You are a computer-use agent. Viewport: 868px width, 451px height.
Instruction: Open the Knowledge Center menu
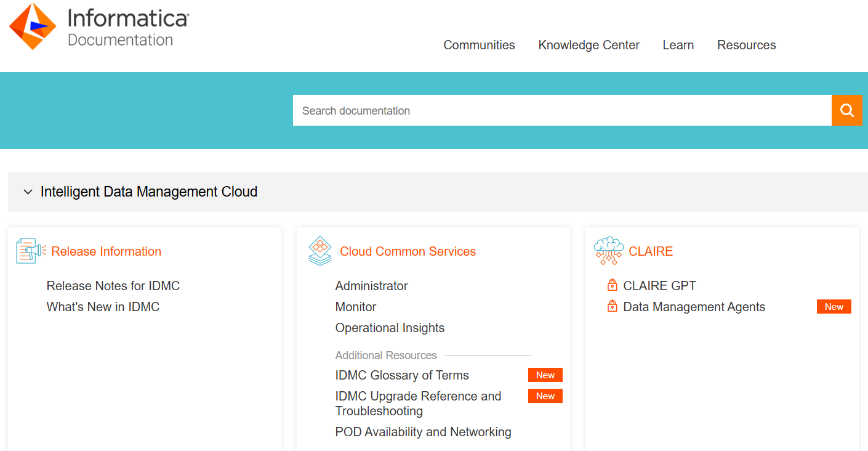click(589, 44)
